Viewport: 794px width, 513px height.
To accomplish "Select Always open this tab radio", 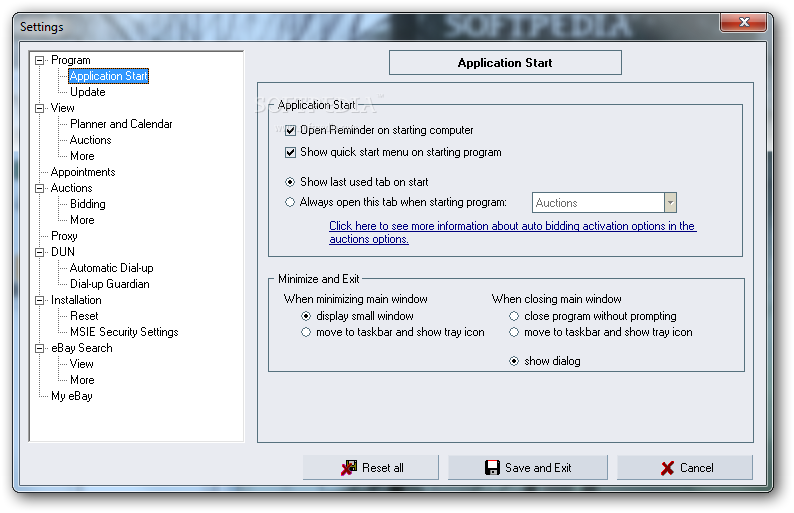I will 290,202.
